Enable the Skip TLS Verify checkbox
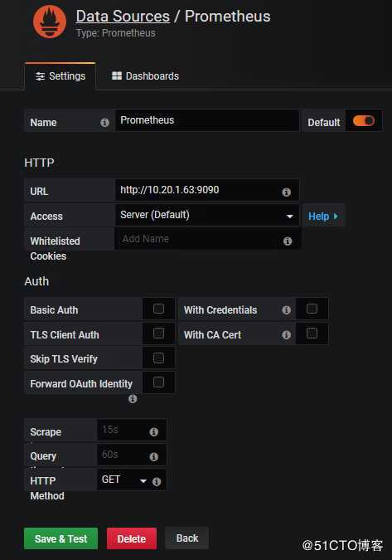The image size is (392, 560). coord(158,358)
